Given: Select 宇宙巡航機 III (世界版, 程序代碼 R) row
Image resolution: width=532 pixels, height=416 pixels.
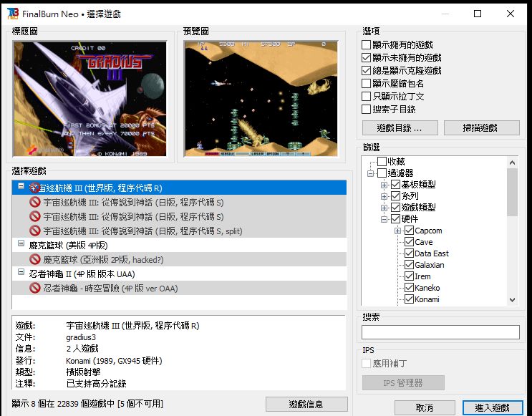Looking at the screenshot, I should tap(179, 188).
